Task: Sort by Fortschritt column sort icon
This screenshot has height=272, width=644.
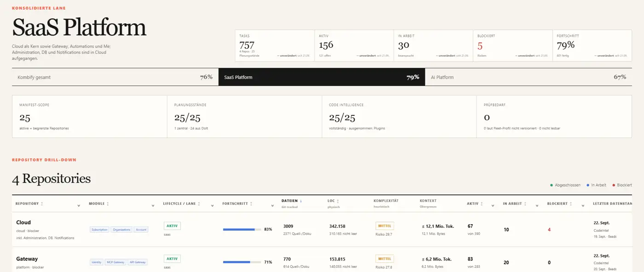Action: tap(251, 203)
